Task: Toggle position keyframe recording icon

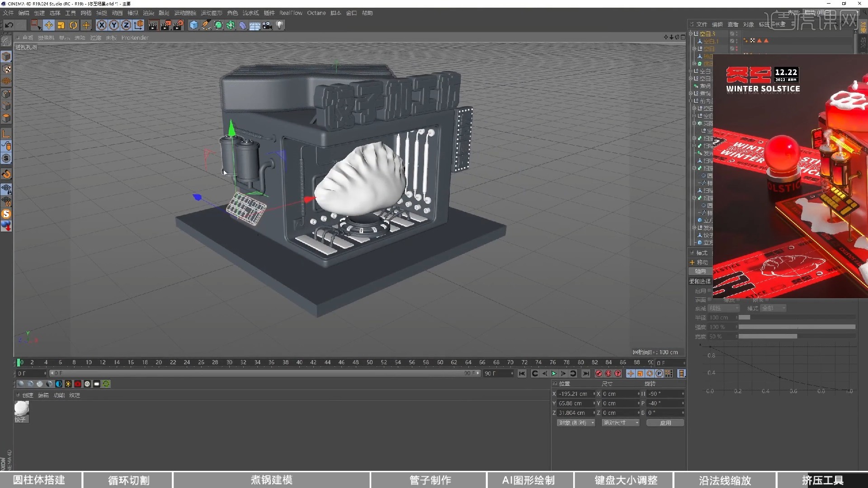Action: tap(631, 374)
